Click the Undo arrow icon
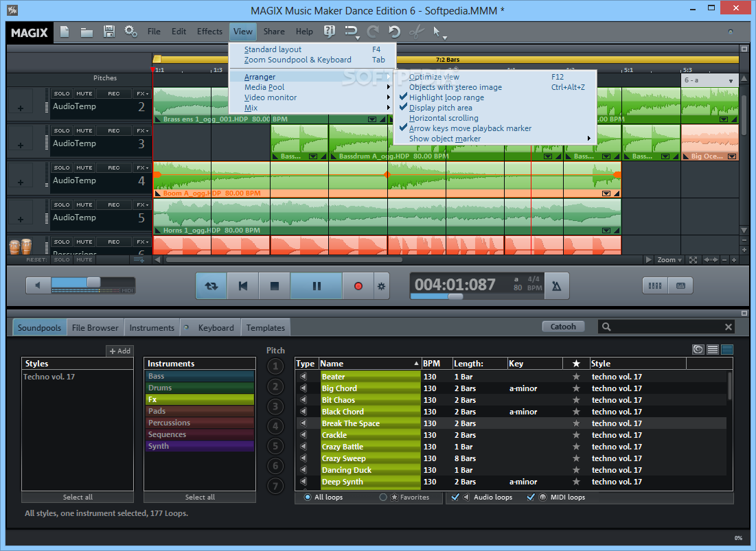Screen dimensions: 756x551 pos(394,32)
